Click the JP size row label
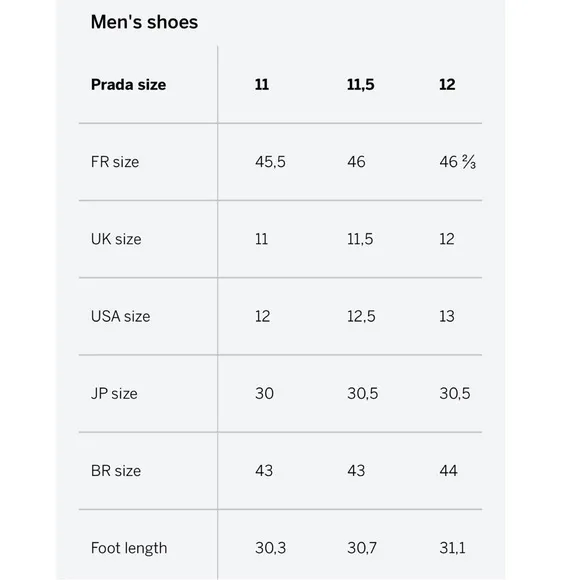The image size is (580, 580). pyautogui.click(x=114, y=394)
